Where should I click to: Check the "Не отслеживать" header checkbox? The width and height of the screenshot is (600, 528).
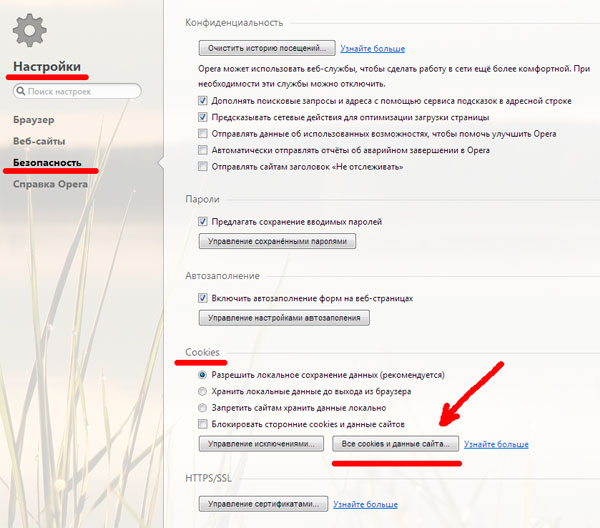click(x=203, y=166)
